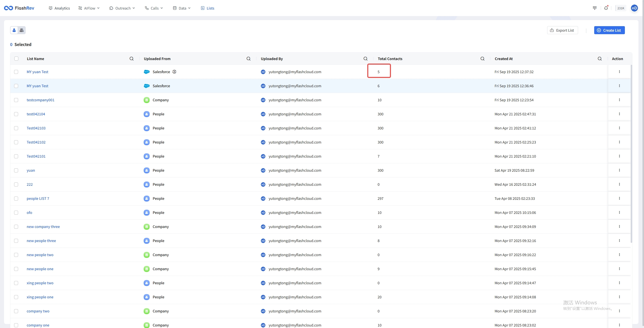Go to the Analytics tab
The image size is (644, 328).
[59, 8]
